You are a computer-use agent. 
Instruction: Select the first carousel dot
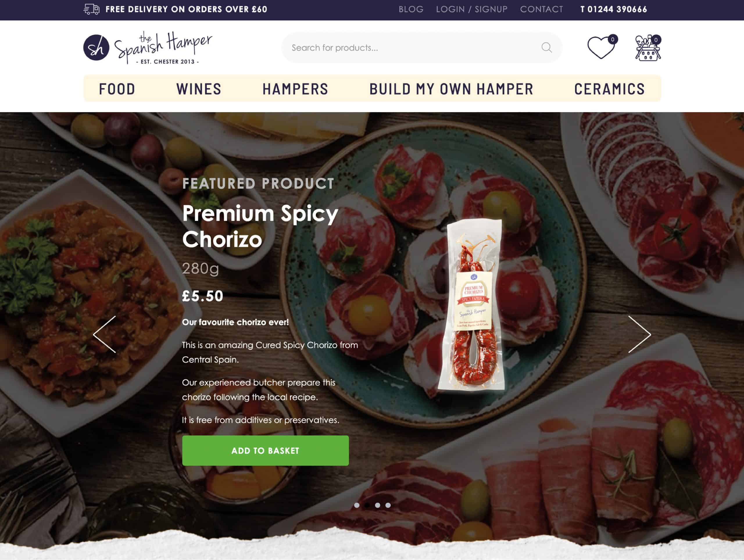pyautogui.click(x=357, y=505)
